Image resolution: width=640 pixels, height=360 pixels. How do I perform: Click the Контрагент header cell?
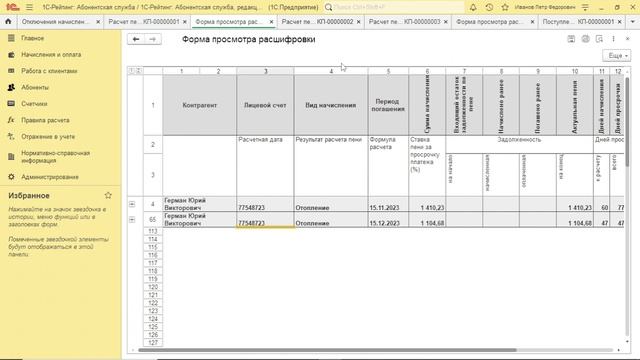200,105
